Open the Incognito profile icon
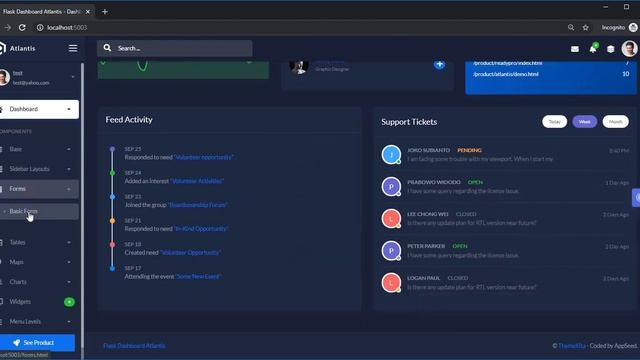 click(633, 27)
